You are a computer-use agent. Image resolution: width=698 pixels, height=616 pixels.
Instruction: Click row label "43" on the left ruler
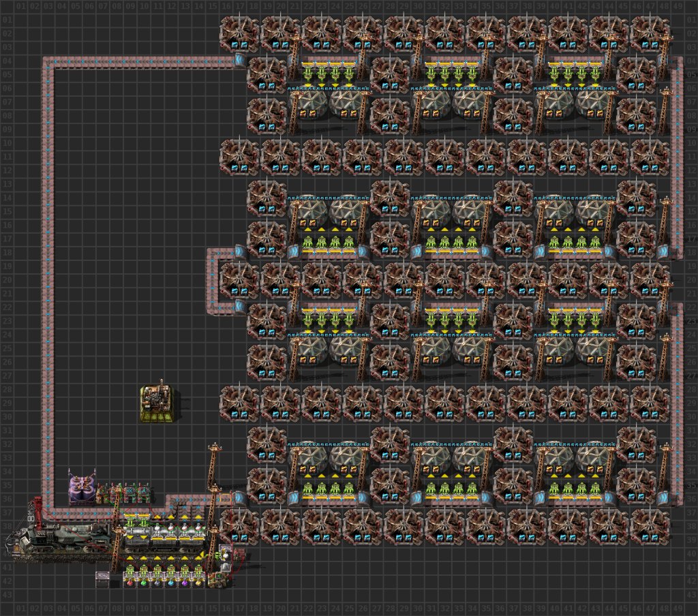[7, 595]
